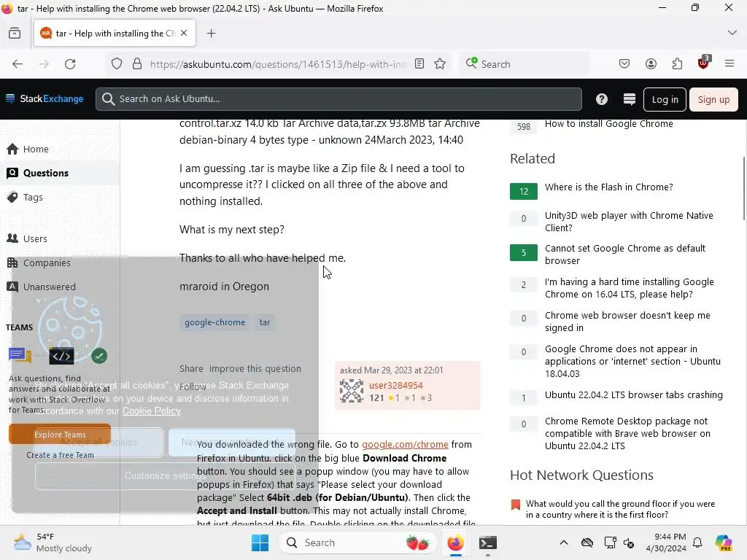This screenshot has height=560, width=747.
Task: Open Unity3D web player related question
Action: pyautogui.click(x=629, y=222)
